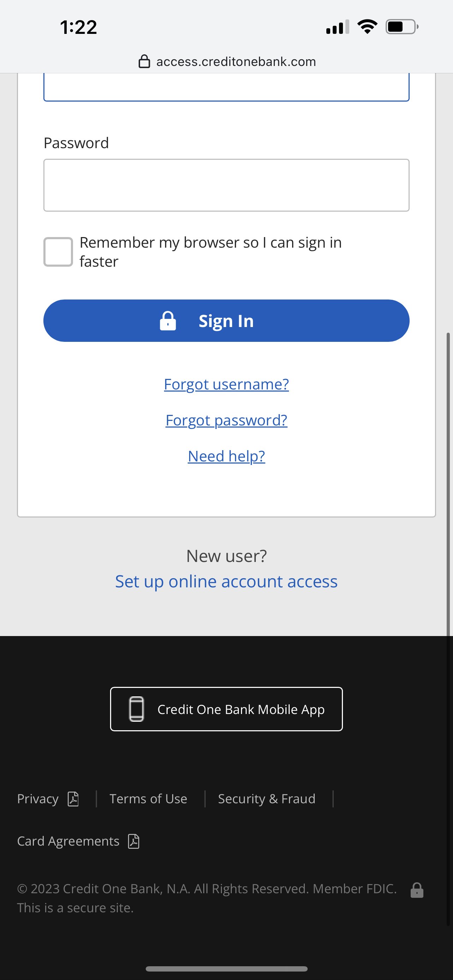The height and width of the screenshot is (980, 453).
Task: Open Security & Fraud footer link
Action: (x=267, y=799)
